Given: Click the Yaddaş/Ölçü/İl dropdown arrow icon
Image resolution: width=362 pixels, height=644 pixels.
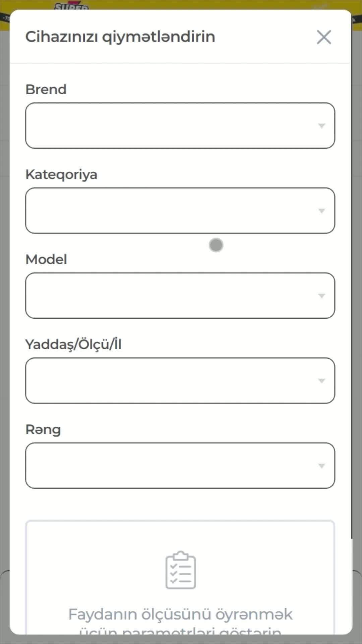Looking at the screenshot, I should 321,381.
